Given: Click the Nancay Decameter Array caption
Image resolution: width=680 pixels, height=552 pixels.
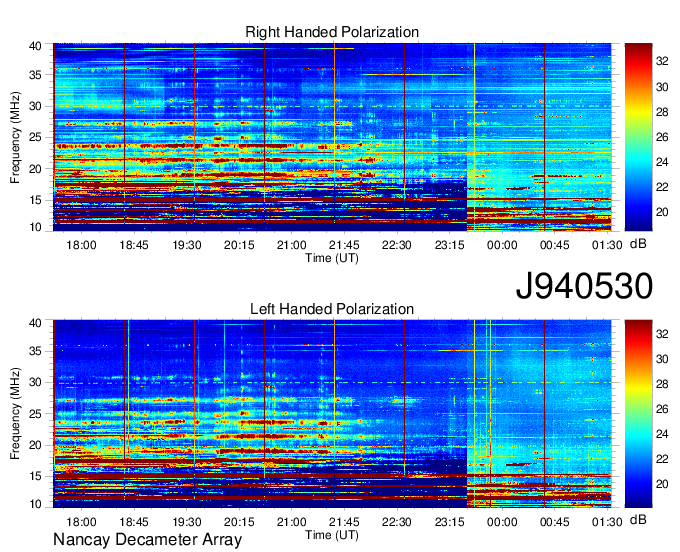Looking at the screenshot, I should click(x=147, y=540).
